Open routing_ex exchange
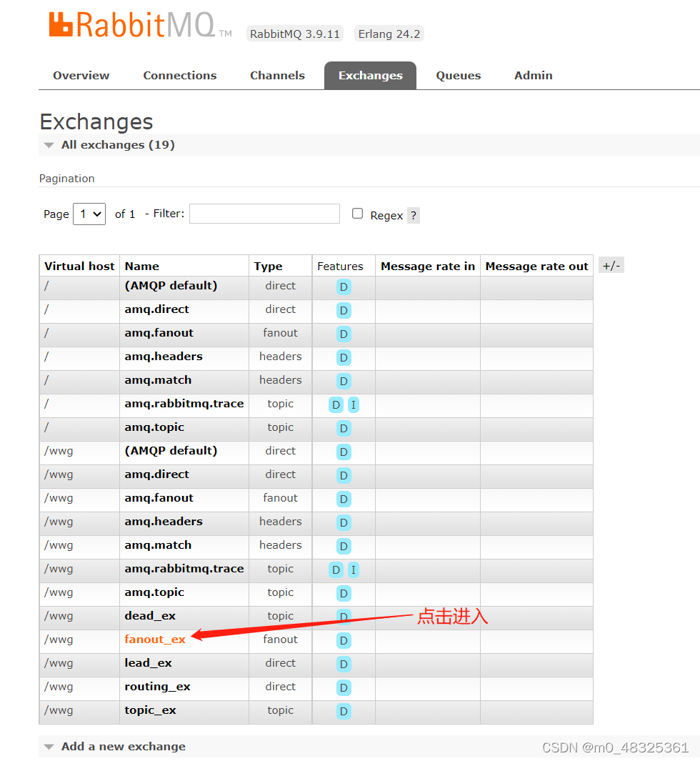700x761 pixels. [x=157, y=687]
